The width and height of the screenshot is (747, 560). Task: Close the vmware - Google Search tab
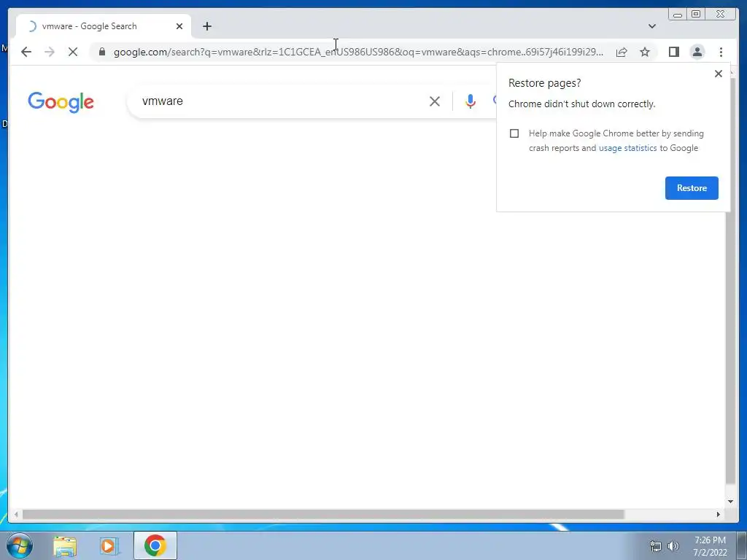[x=179, y=26]
